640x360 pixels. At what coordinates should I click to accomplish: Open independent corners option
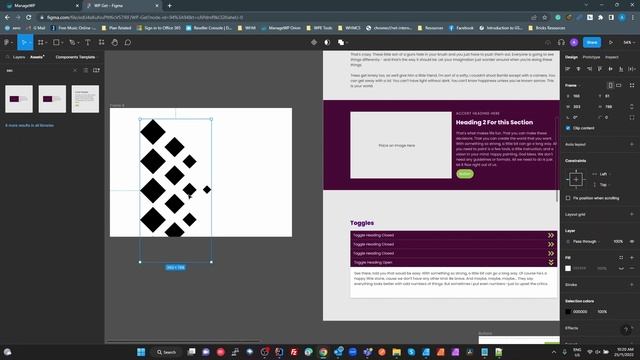(632, 118)
